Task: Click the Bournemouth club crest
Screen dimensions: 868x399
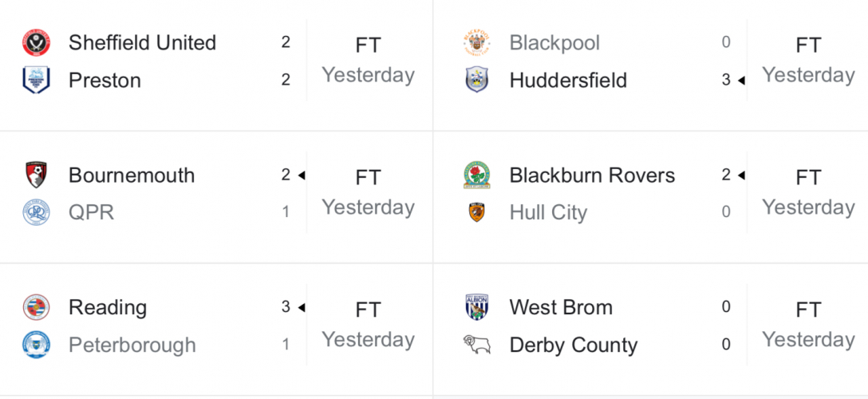Action: [x=36, y=176]
